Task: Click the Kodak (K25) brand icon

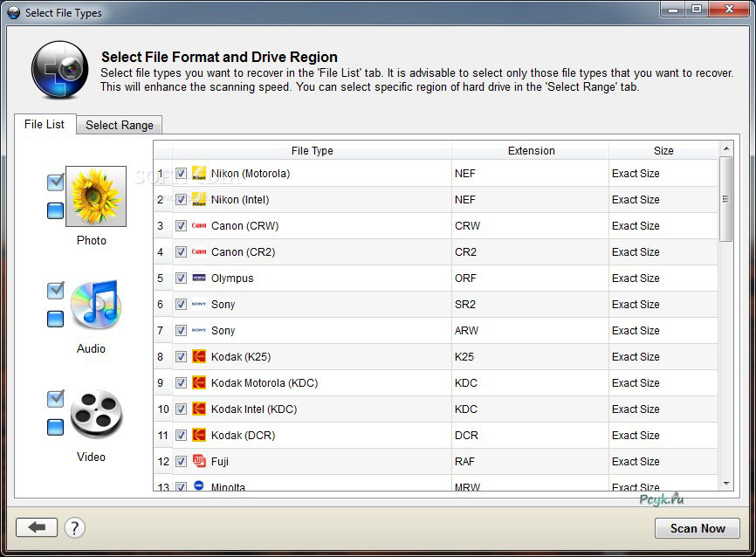Action: pyautogui.click(x=199, y=357)
